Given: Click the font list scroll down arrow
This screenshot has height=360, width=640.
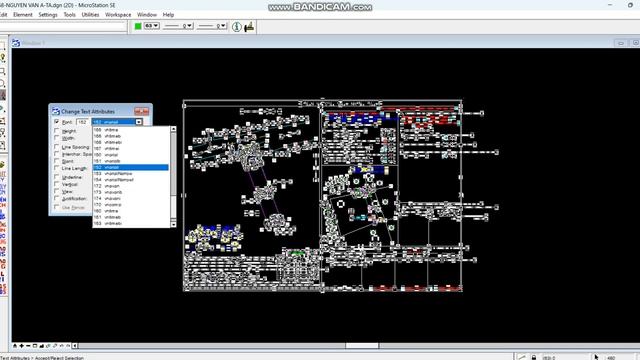Looking at the screenshot, I should click(173, 224).
